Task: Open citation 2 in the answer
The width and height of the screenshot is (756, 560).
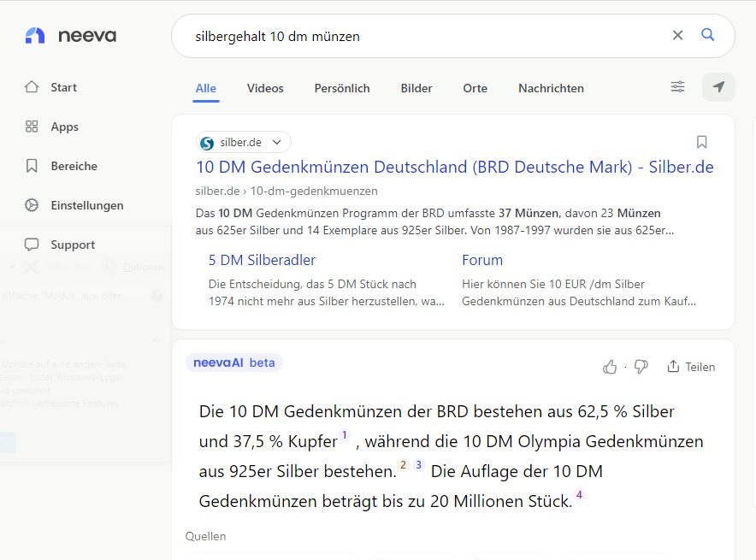Action: point(403,465)
